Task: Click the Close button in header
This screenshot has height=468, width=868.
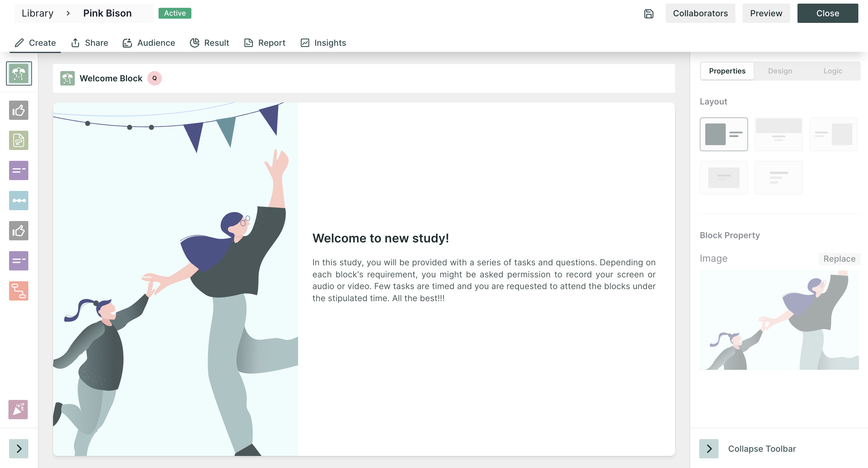Action: click(x=828, y=14)
